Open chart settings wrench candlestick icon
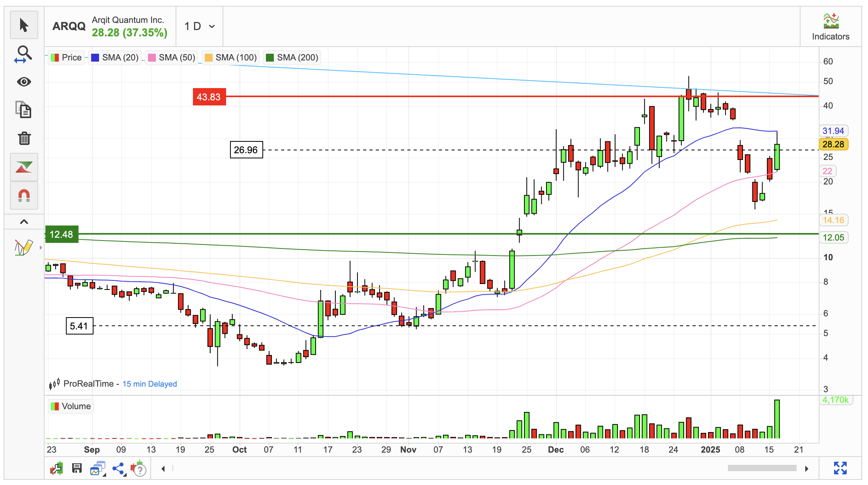 (56, 468)
